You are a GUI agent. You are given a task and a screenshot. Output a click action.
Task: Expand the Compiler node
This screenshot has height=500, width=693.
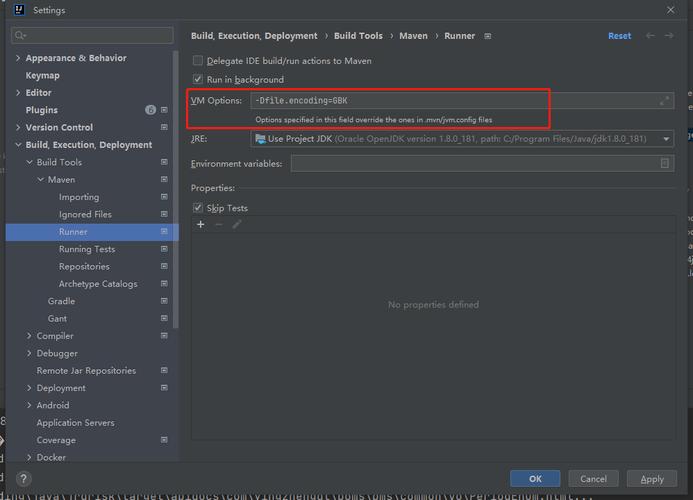[x=29, y=336]
